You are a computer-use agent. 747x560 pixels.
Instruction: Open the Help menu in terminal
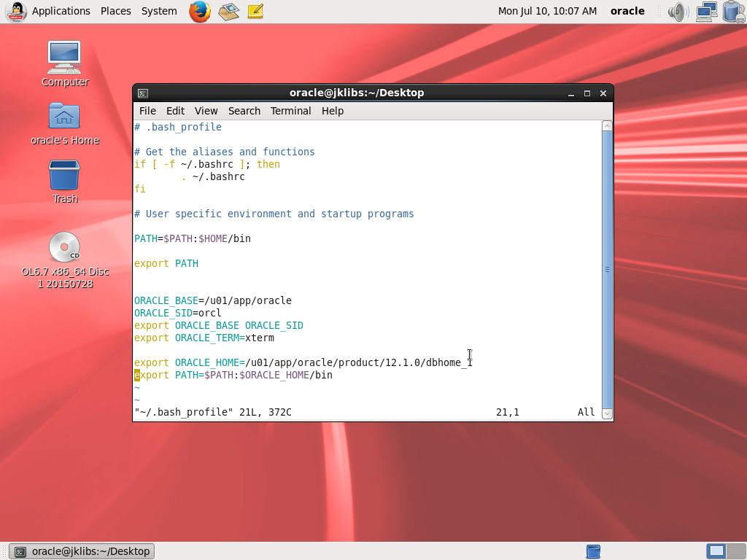[333, 111]
